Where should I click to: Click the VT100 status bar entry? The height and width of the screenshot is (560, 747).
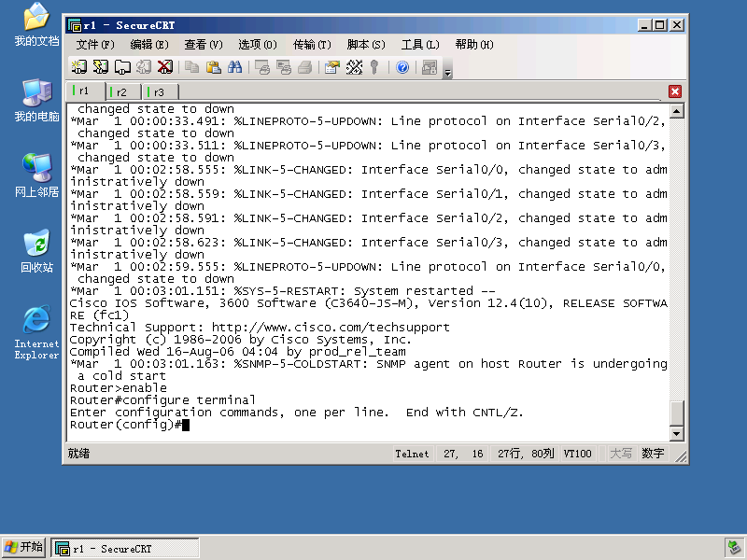coord(577,454)
